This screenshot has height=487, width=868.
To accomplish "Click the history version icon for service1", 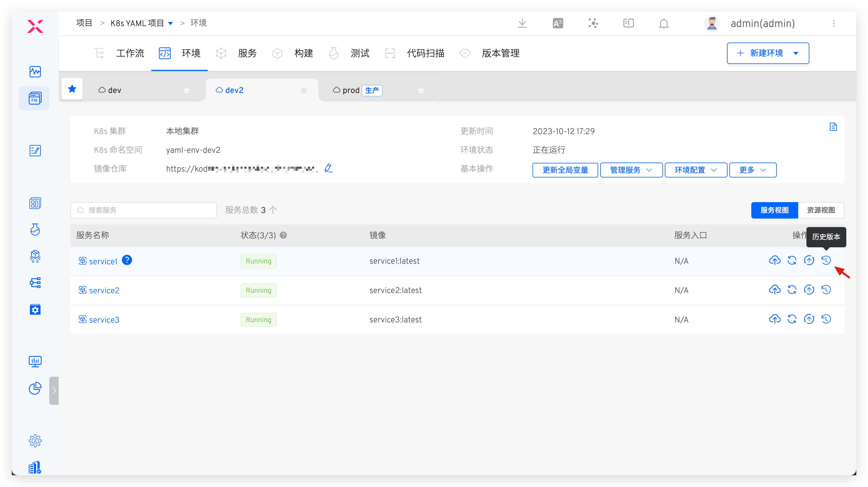I will tap(826, 261).
